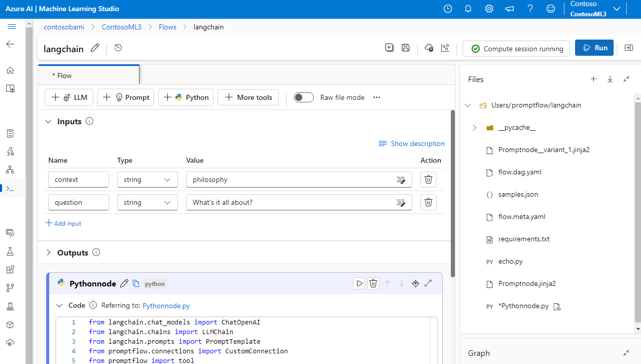
Task: Run the Pythonnode with its play icon
Action: tap(359, 283)
